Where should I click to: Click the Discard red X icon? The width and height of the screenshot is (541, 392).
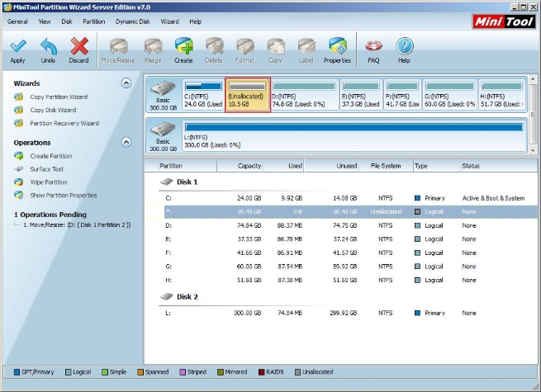79,46
